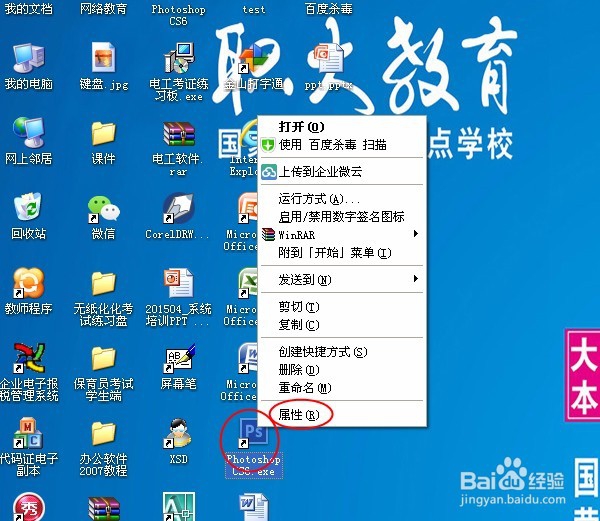This screenshot has height=521, width=600.
Task: Click the 我的文档 desktop label
Action: (29, 9)
